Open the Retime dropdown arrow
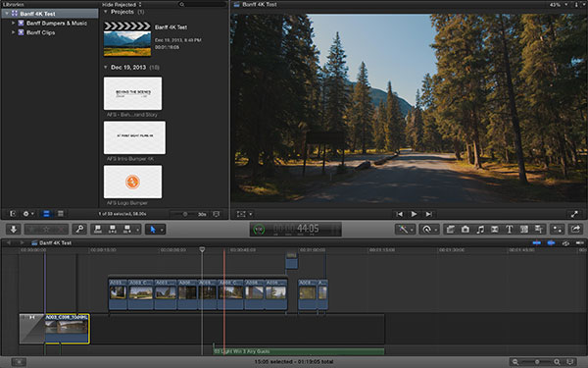The image size is (588, 368). (436, 230)
